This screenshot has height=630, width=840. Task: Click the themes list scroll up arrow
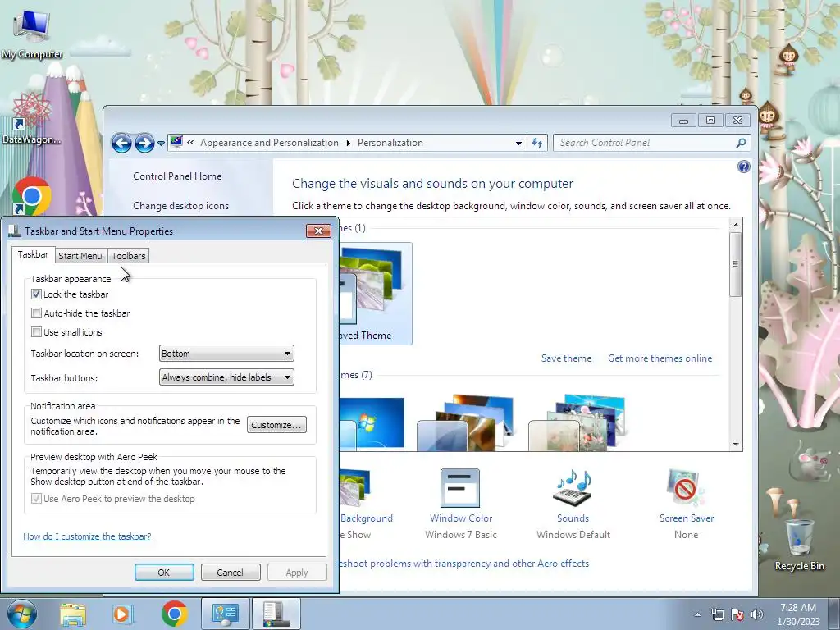coord(736,225)
